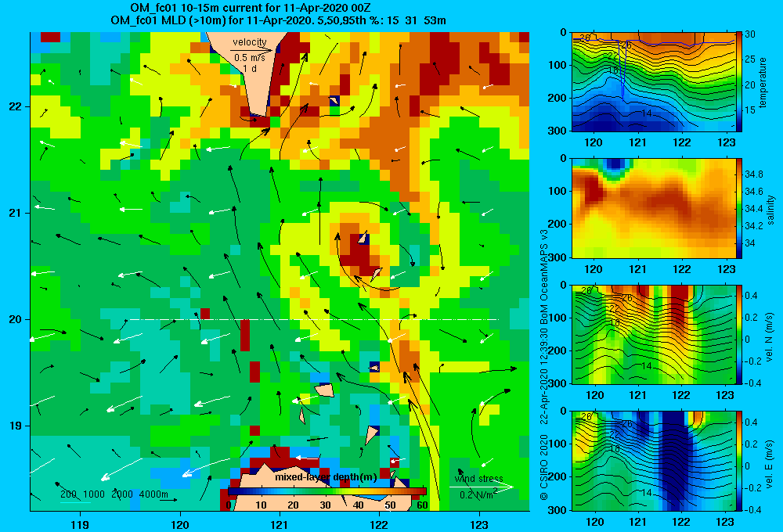Click the '0.5 m/s' velocity scale text
783x532 pixels.
[x=250, y=58]
